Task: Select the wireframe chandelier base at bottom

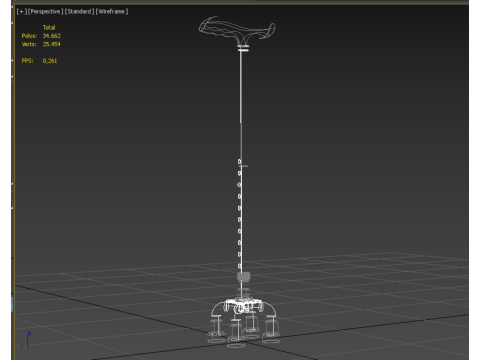Action: coord(244,322)
